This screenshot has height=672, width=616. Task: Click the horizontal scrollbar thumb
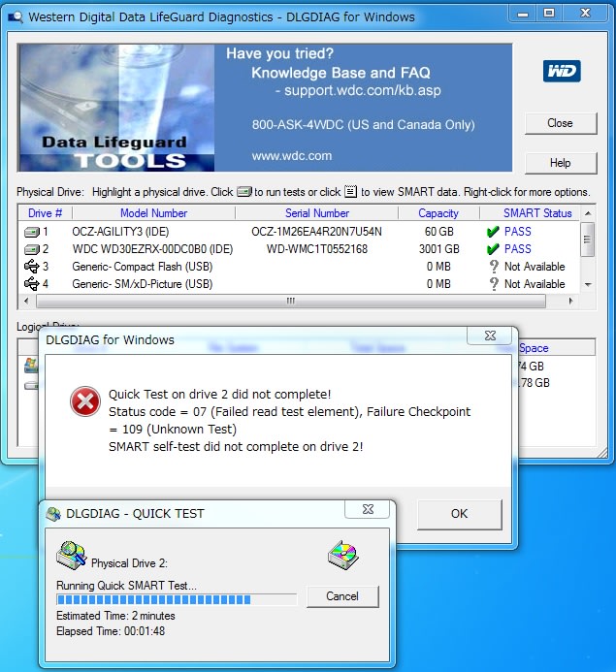(x=291, y=301)
